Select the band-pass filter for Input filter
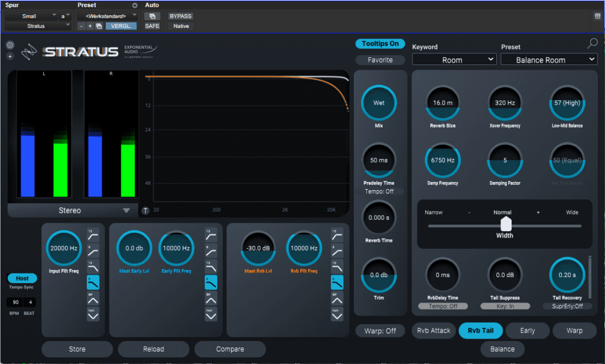 click(x=93, y=298)
